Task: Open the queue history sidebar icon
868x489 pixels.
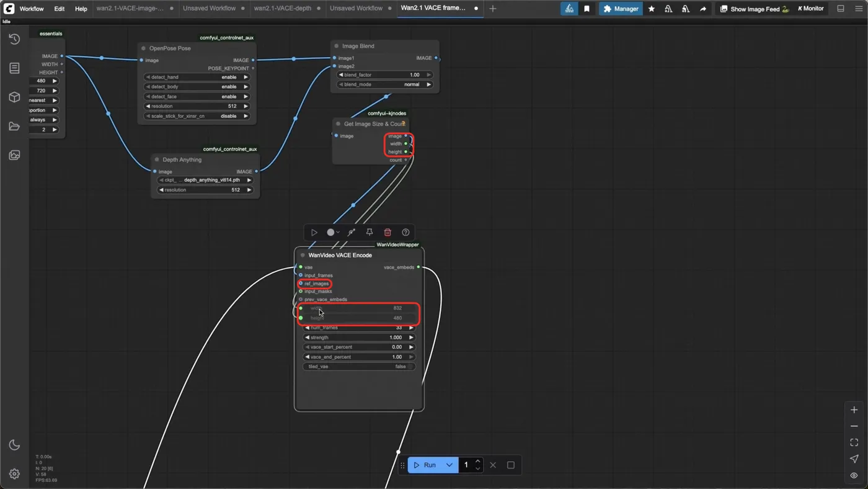Action: tap(14, 38)
